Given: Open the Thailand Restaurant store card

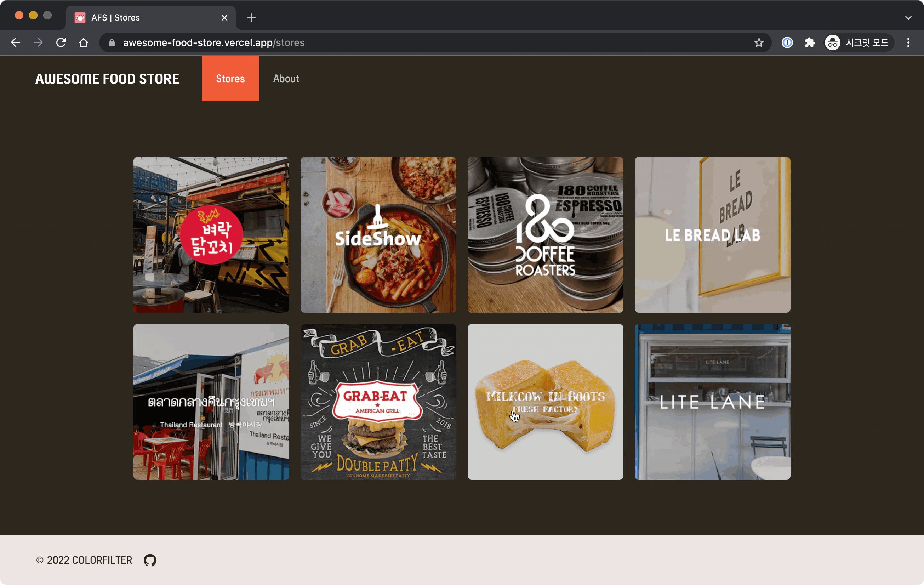Looking at the screenshot, I should tap(211, 402).
